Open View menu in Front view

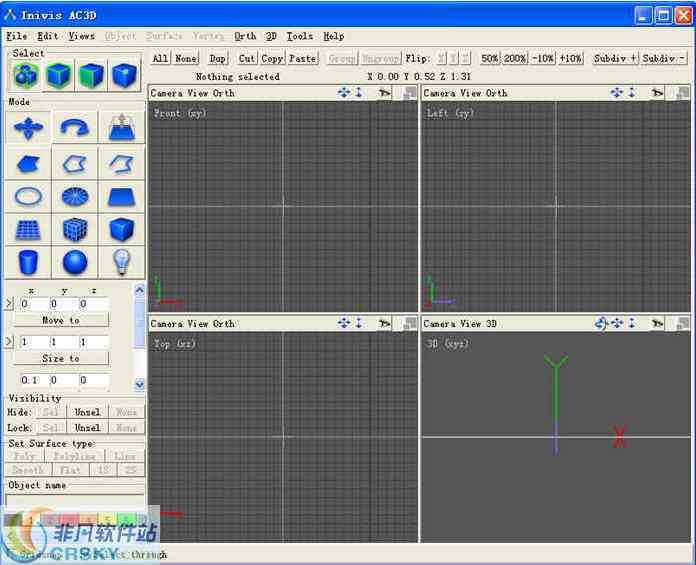[x=198, y=93]
